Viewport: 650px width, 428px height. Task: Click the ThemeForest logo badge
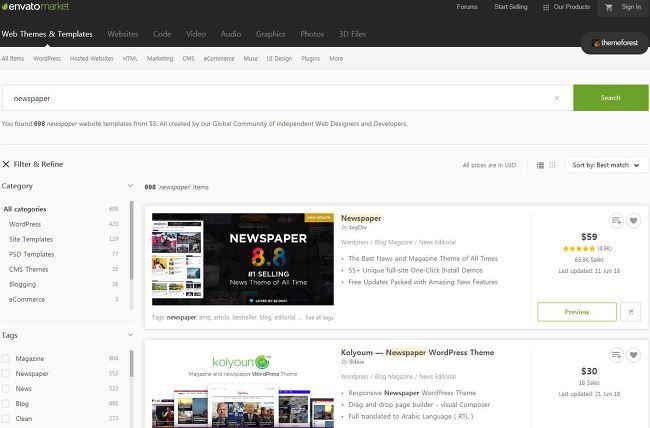(x=615, y=43)
